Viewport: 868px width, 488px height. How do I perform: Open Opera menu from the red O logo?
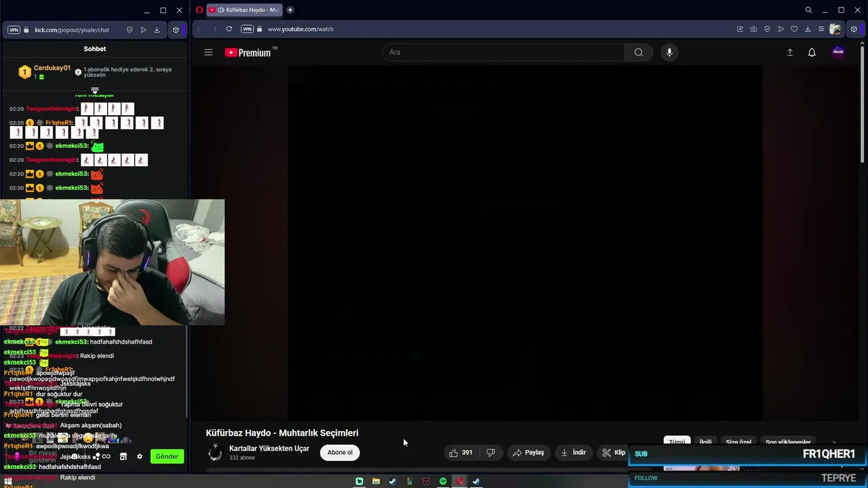(199, 10)
